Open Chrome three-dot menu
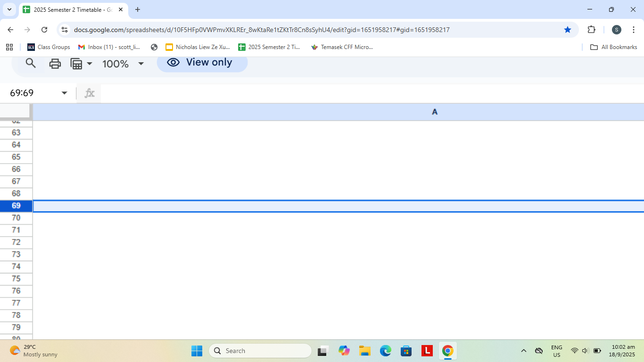Image resolution: width=644 pixels, height=362 pixels. click(633, 30)
